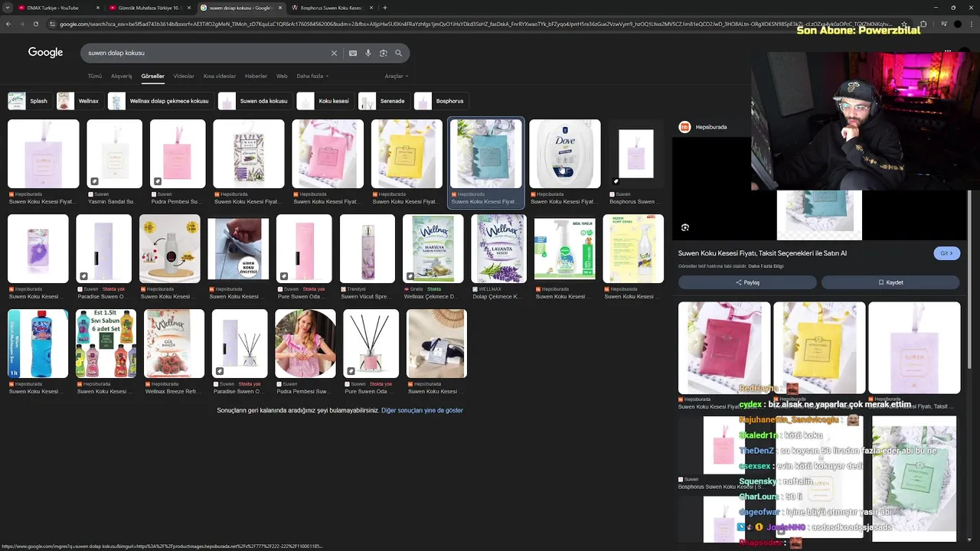The width and height of the screenshot is (980, 551).
Task: Open the selected teal sachet thumbnail
Action: pyautogui.click(x=485, y=154)
